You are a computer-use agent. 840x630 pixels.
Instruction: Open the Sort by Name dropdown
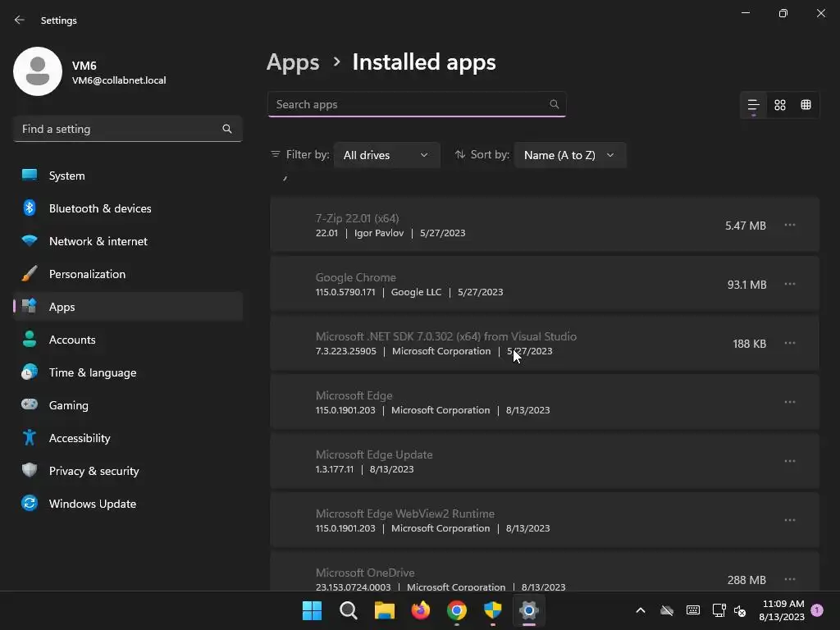tap(569, 155)
